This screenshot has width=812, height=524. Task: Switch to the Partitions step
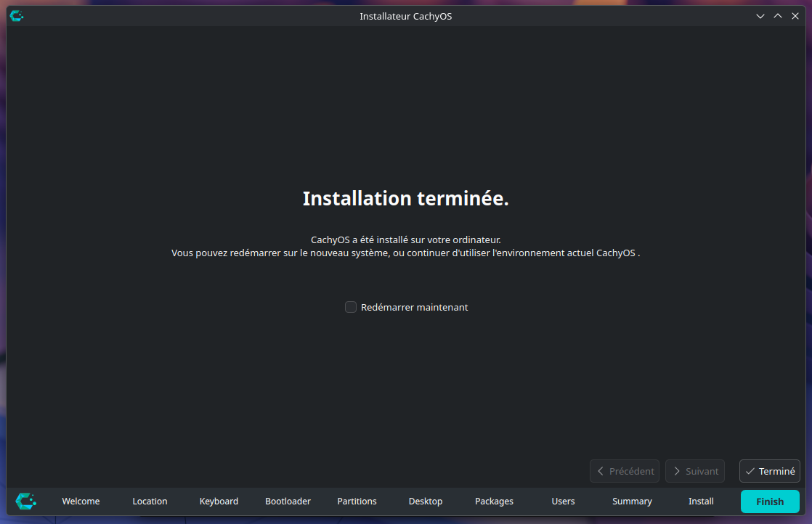coord(357,502)
